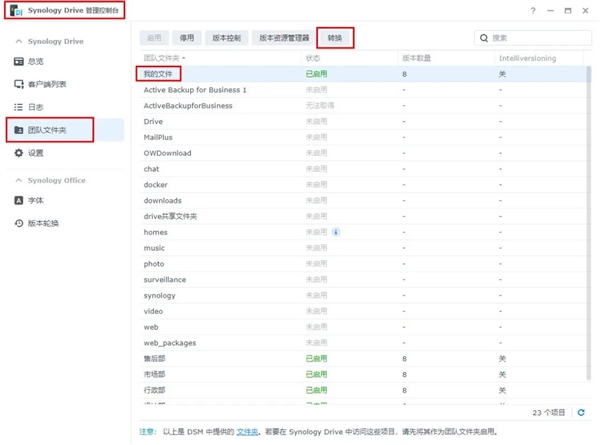This screenshot has width=600, height=445.
Task: Select the chat folder row
Action: (x=363, y=169)
